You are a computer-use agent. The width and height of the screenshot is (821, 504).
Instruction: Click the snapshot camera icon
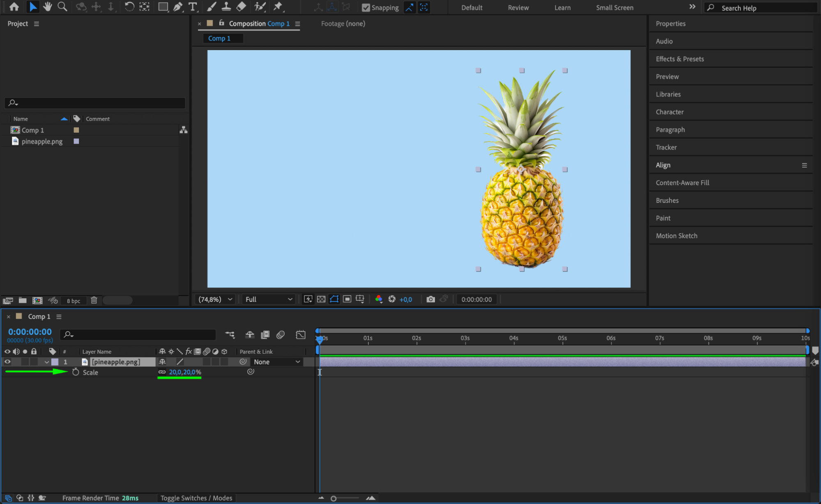coord(430,299)
